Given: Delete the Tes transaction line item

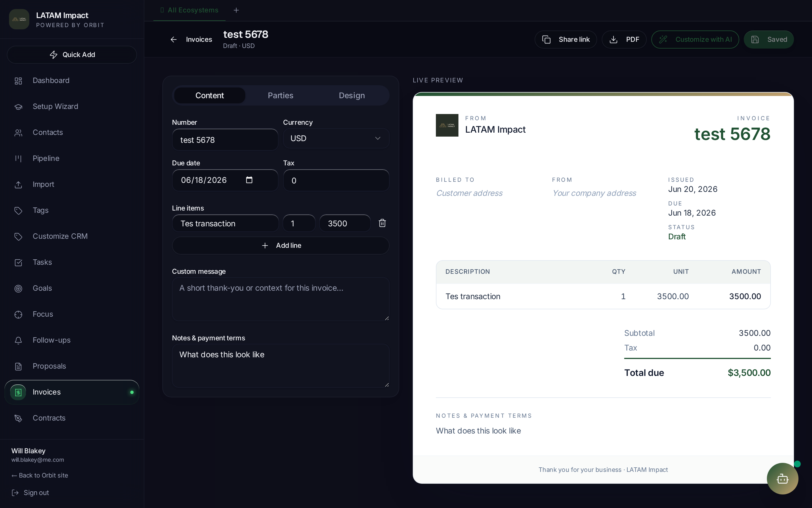Looking at the screenshot, I should click(x=382, y=223).
